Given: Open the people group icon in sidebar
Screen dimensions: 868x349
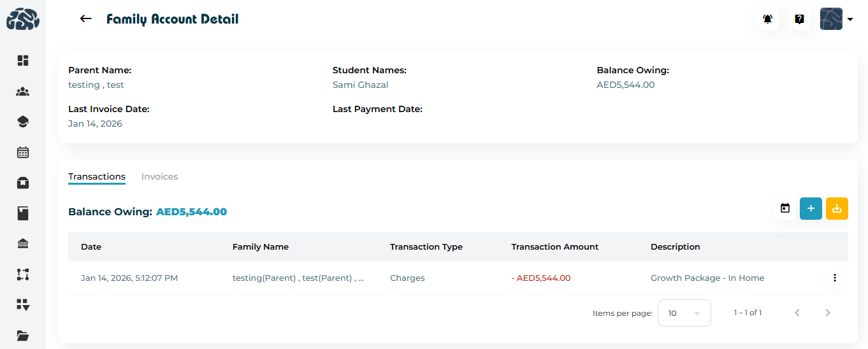Looking at the screenshot, I should [23, 92].
